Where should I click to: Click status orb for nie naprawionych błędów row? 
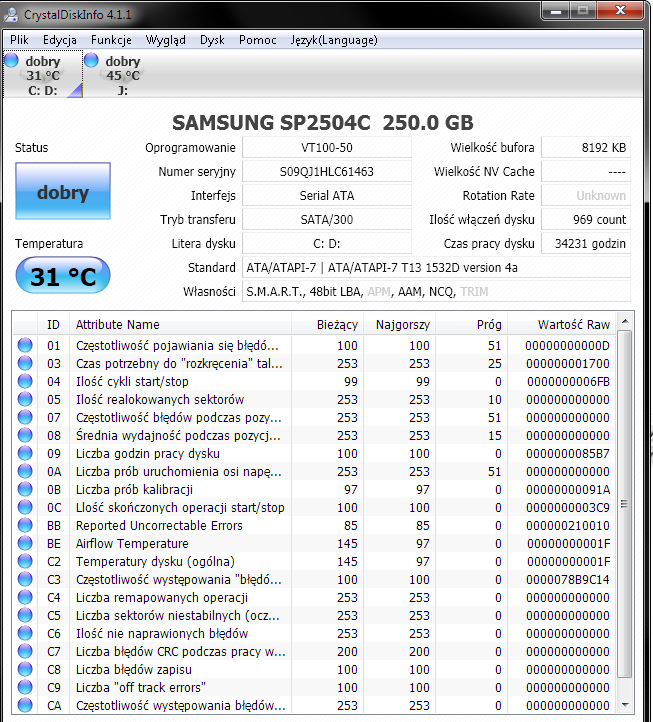[25, 633]
